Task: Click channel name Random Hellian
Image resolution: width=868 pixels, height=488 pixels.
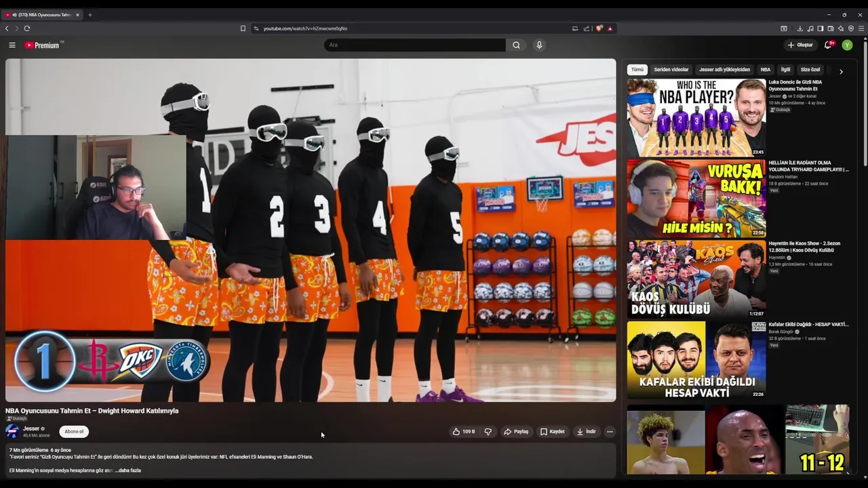Action: coord(783,177)
